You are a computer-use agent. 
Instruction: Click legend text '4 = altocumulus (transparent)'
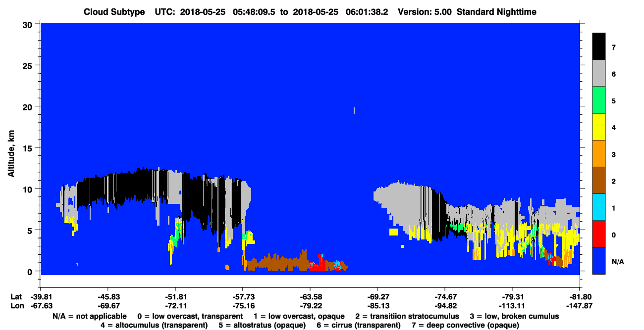154,325
